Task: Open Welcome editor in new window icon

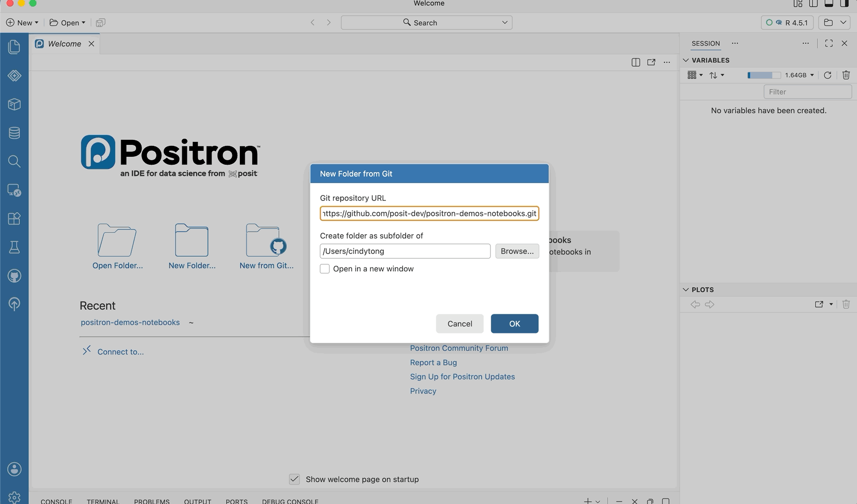Action: [x=651, y=62]
